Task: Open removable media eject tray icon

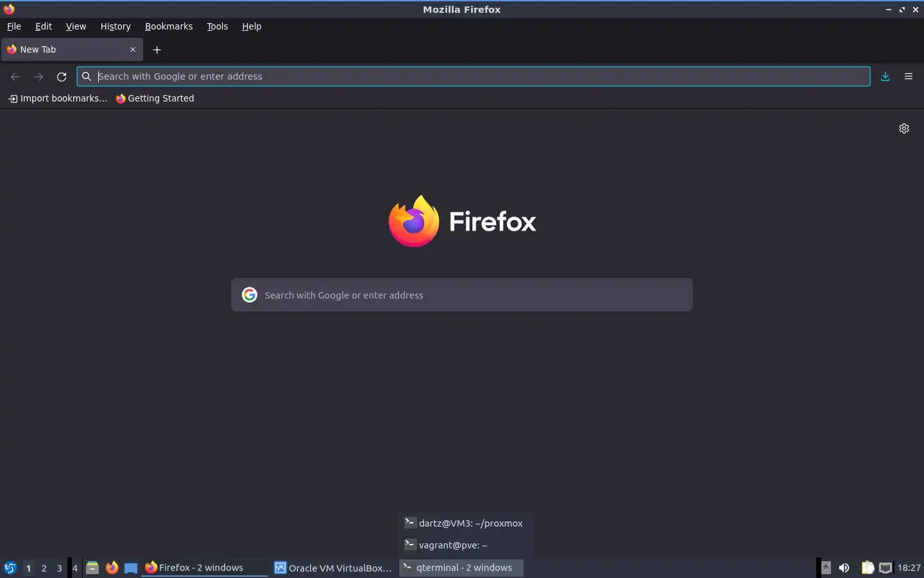Action: (826, 568)
